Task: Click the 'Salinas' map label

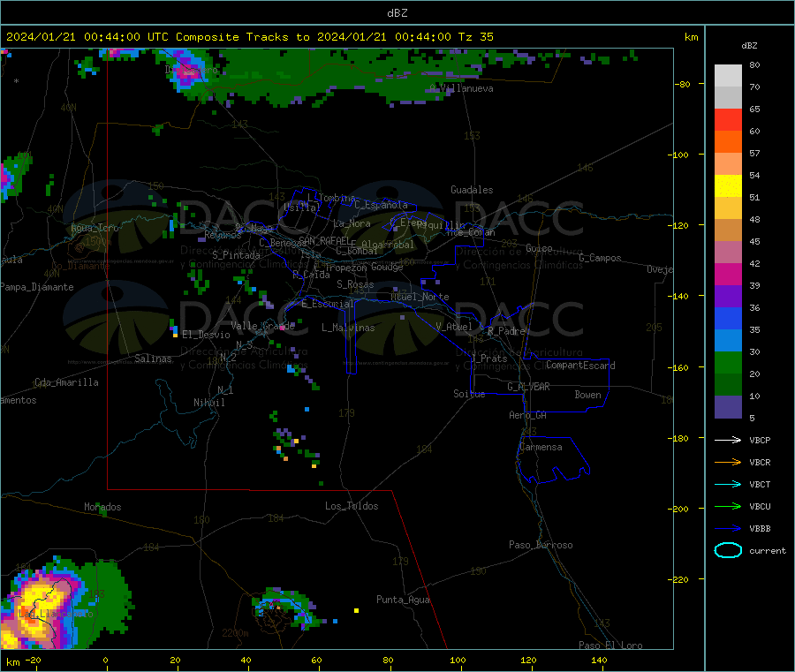Action: (x=153, y=359)
